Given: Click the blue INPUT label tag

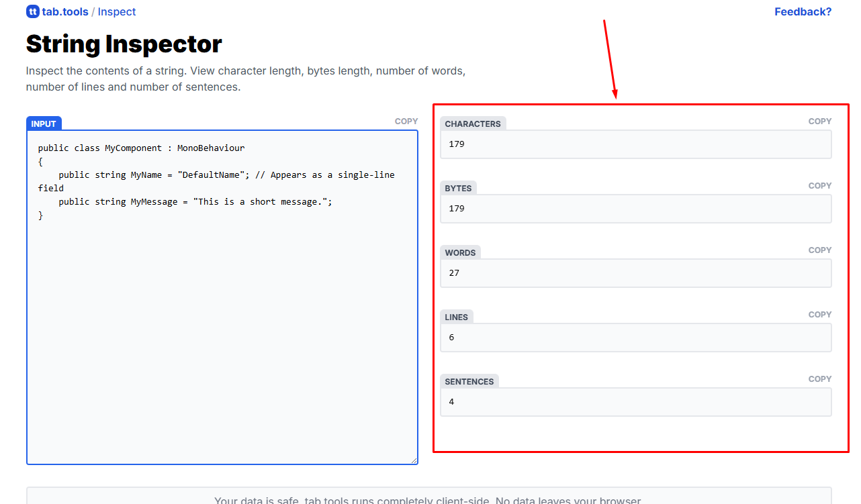Looking at the screenshot, I should point(44,124).
